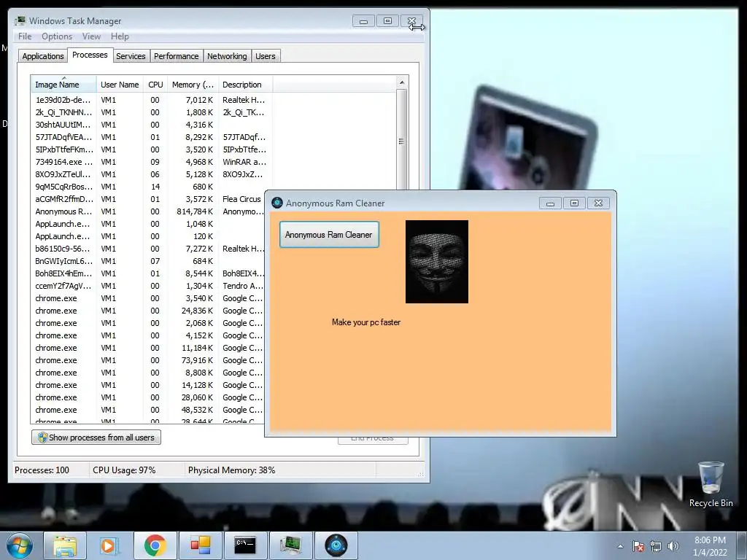
Task: Click the Anonymous Ram Cleaner button
Action: (x=329, y=234)
